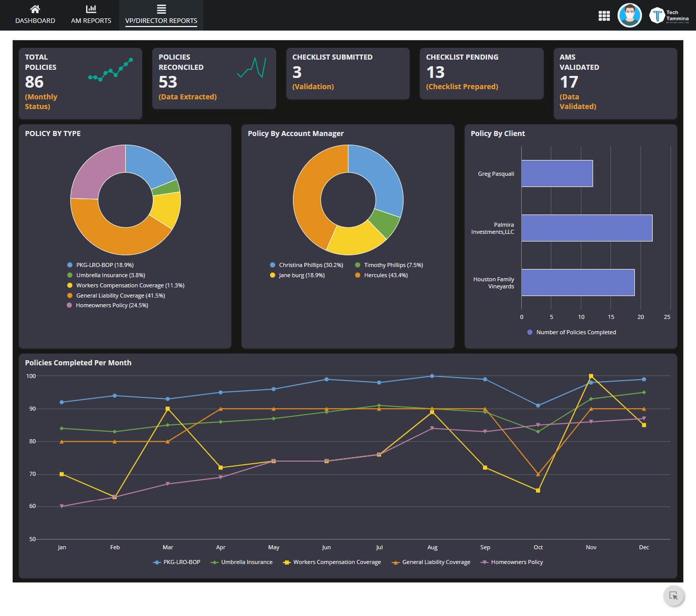Screen dimensions: 696x616
Task: Select the bar chart icon for AM Reports
Action: [x=91, y=9]
